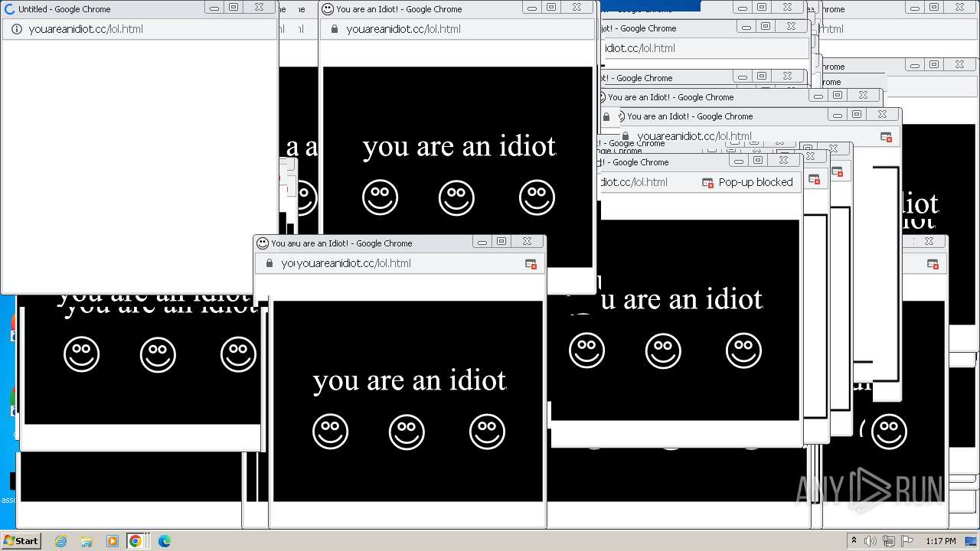Click right smiley in the 'Pop-up blocked' window
The image size is (980, 551).
point(743,351)
